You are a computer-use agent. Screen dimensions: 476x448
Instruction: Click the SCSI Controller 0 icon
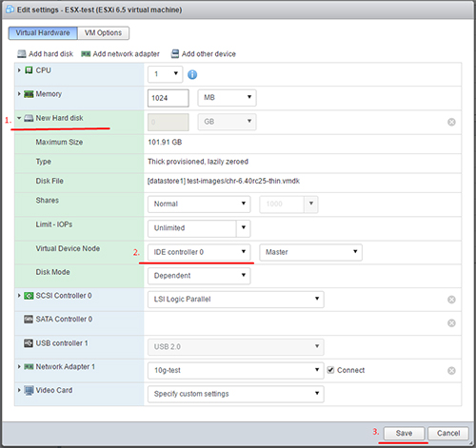click(29, 296)
